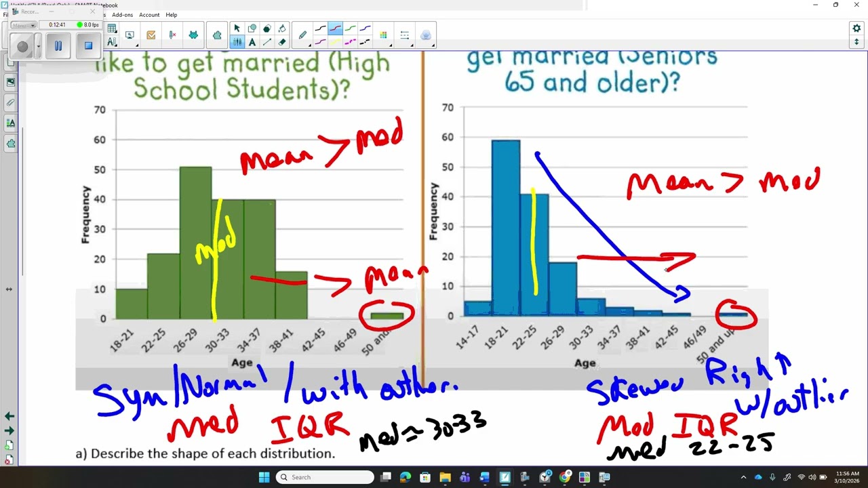
Task: Pick the black dashed pen style
Action: [x=365, y=42]
